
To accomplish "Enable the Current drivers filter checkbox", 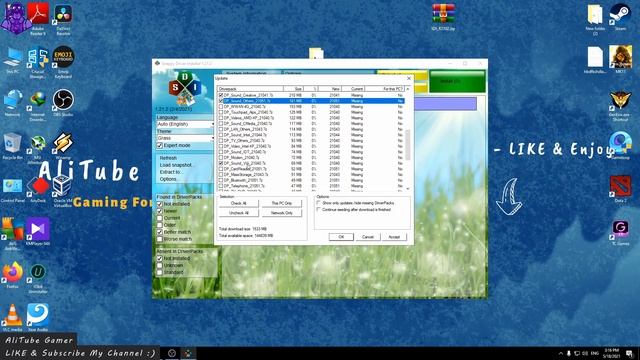I will coord(160,218).
